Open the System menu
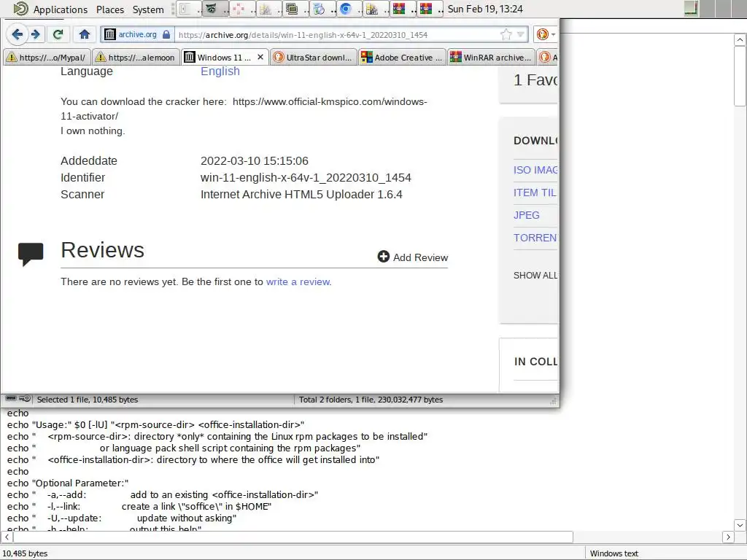747x560 pixels. (148, 9)
